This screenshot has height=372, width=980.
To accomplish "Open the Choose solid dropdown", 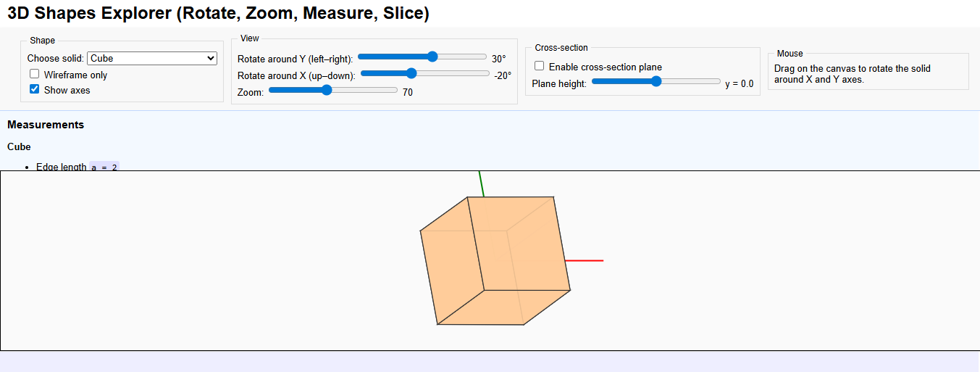I will pyautogui.click(x=152, y=59).
